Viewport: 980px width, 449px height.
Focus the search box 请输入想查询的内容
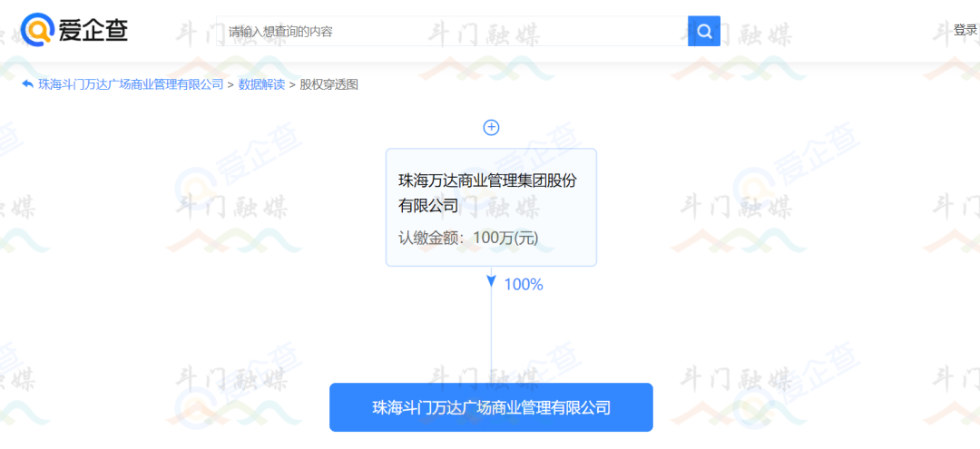[453, 31]
